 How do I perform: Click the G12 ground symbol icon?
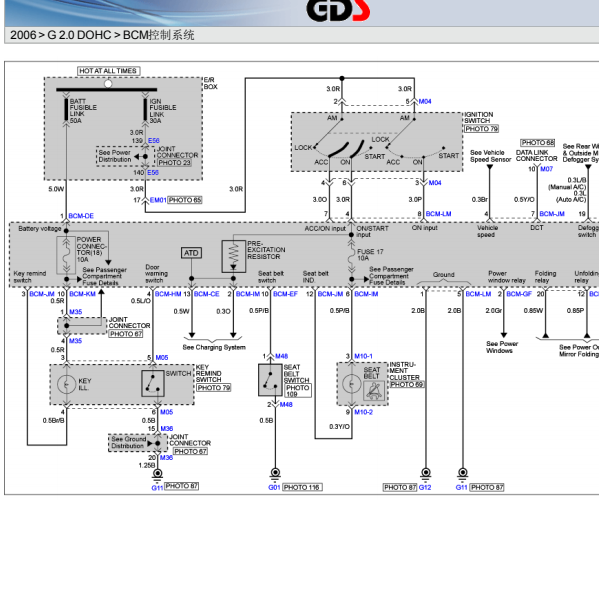point(426,474)
